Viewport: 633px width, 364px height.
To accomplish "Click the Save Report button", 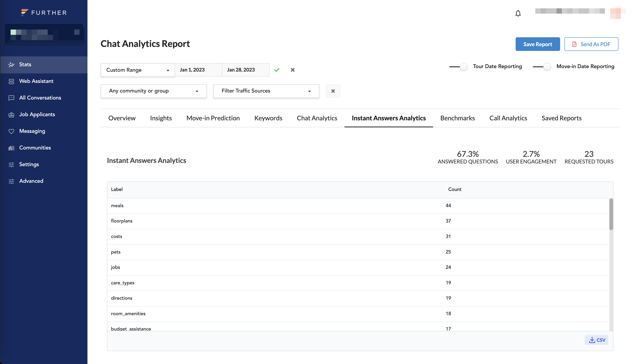I will [x=537, y=44].
